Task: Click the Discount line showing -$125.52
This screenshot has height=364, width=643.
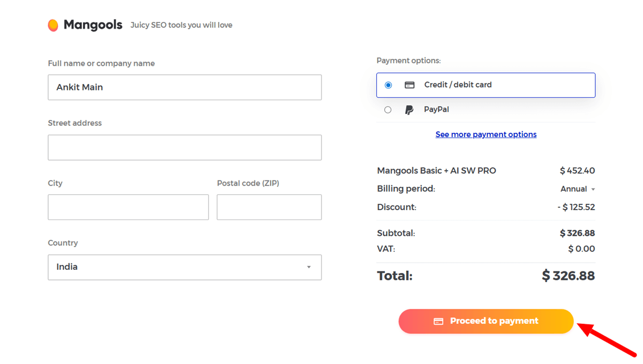Action: [x=576, y=207]
